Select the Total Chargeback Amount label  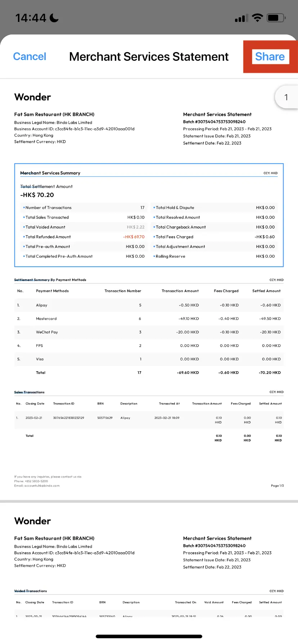click(181, 227)
